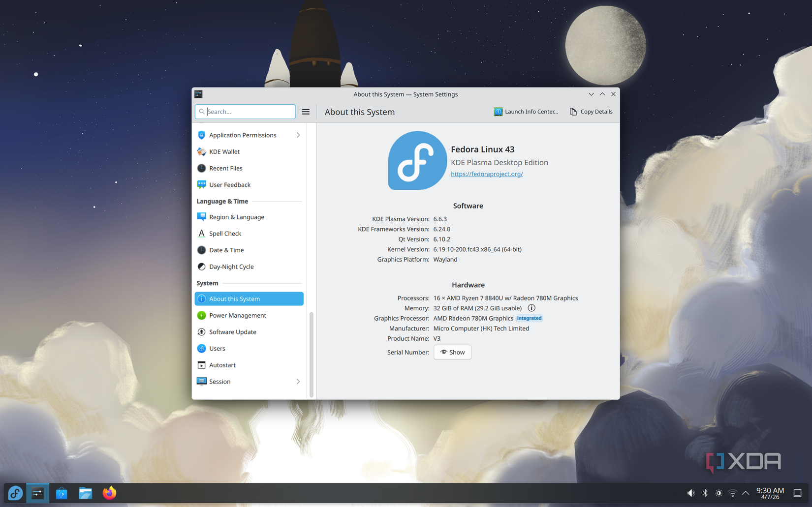Open Spell Check settings

click(225, 233)
